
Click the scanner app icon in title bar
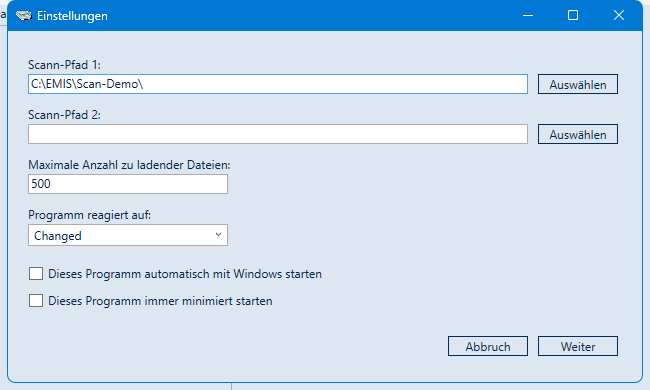(24, 16)
